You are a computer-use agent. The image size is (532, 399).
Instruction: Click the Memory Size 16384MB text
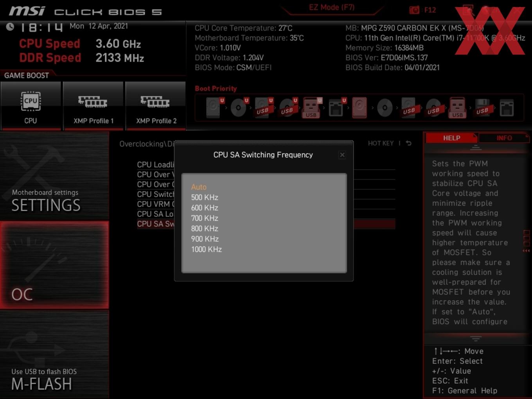pyautogui.click(x=385, y=48)
